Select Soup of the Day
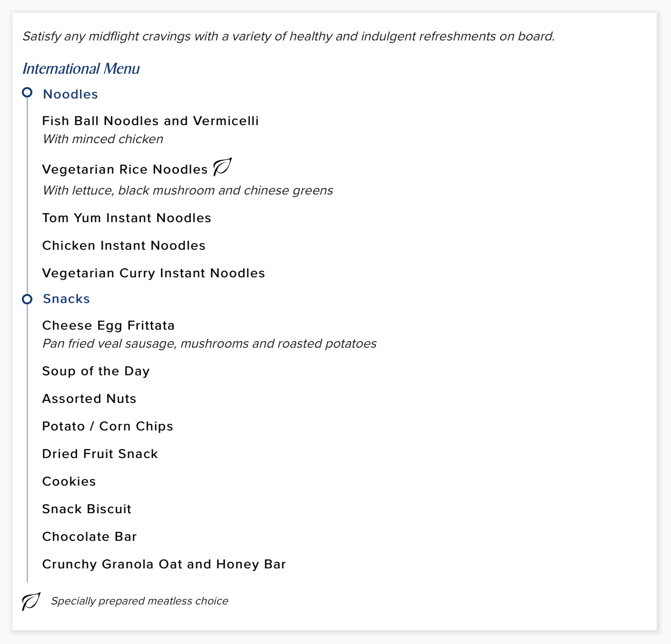Viewport: 671px width, 644px height. 96,371
